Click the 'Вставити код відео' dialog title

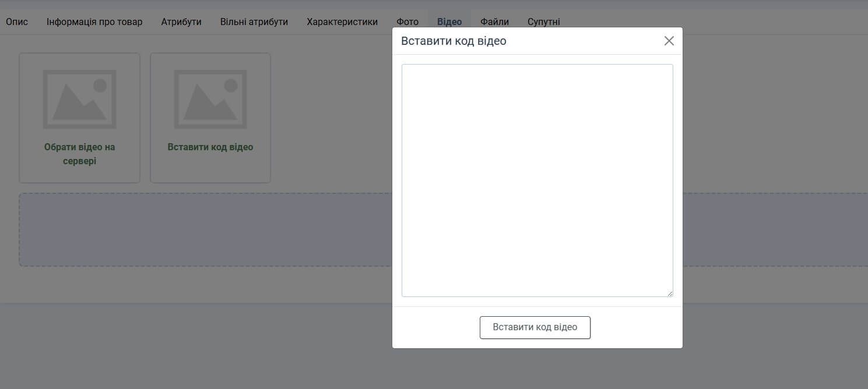(x=454, y=41)
